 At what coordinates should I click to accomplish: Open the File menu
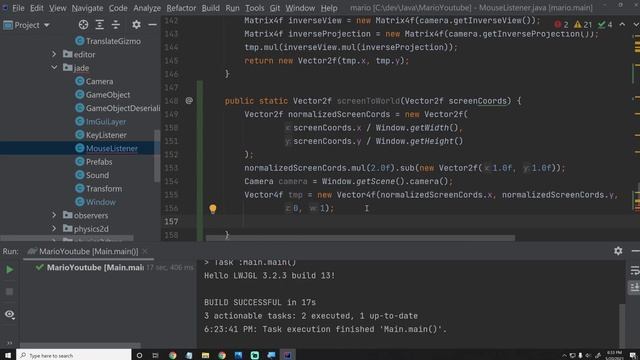[x=18, y=8]
